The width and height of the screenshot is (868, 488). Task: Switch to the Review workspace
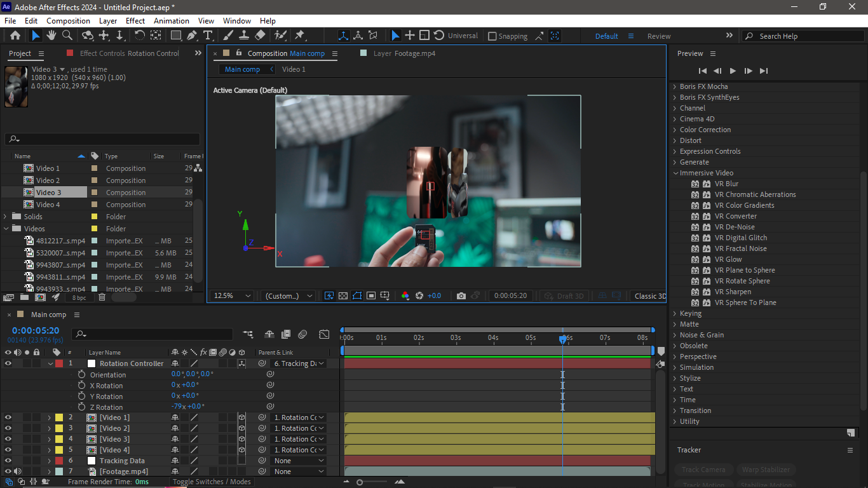tap(659, 36)
